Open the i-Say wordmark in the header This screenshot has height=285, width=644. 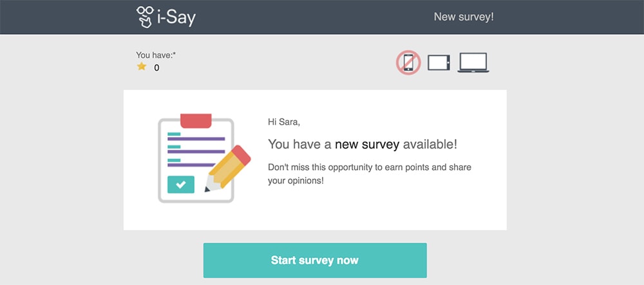tap(176, 17)
